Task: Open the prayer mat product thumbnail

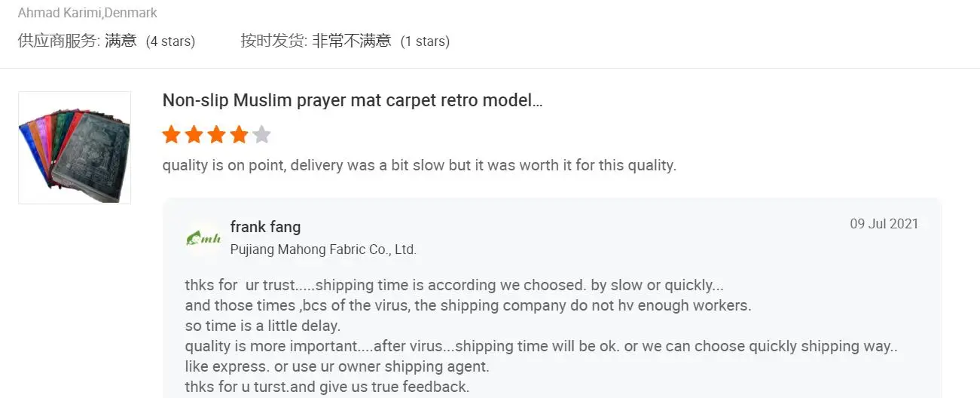Action: click(75, 148)
